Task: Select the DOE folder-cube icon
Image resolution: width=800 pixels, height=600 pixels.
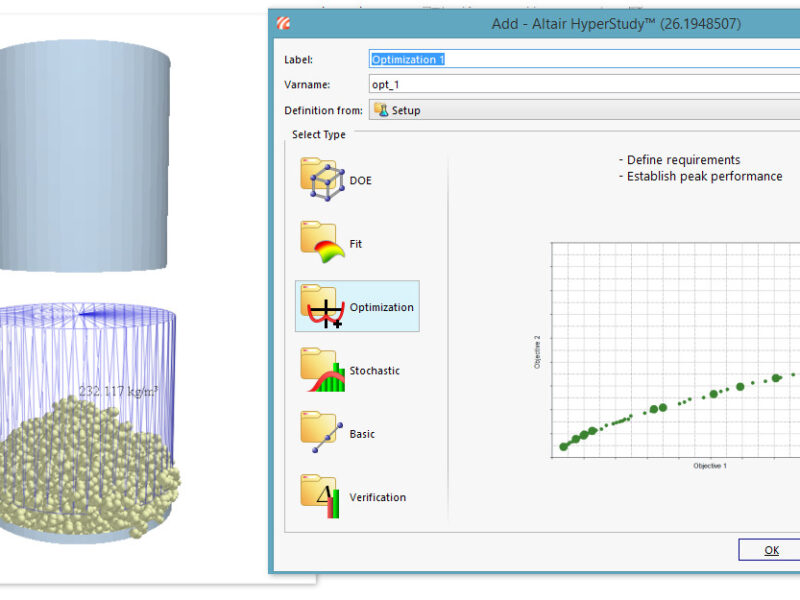Action: (x=322, y=179)
